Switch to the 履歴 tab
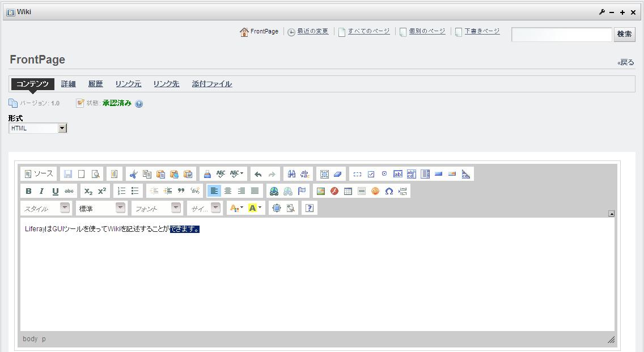 click(95, 84)
